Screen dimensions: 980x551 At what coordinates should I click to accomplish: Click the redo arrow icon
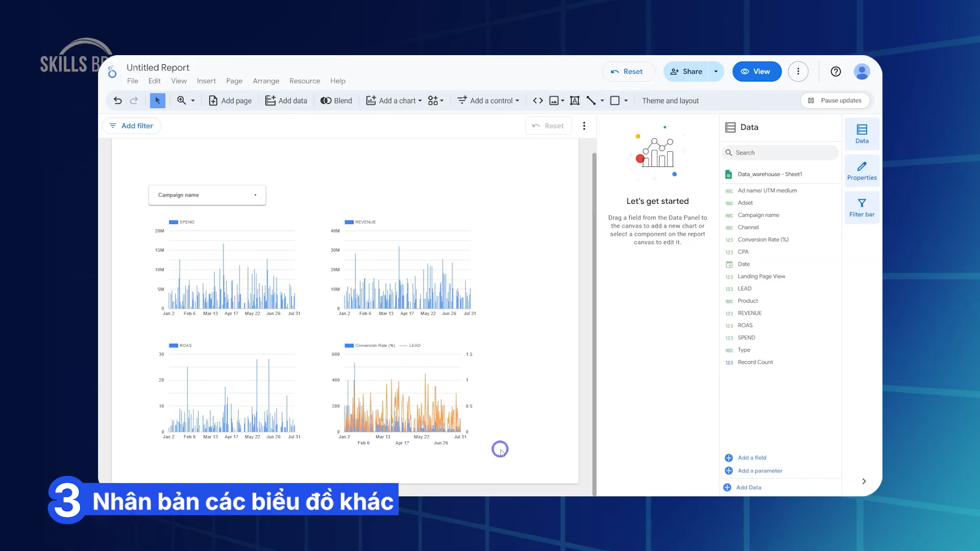click(134, 101)
